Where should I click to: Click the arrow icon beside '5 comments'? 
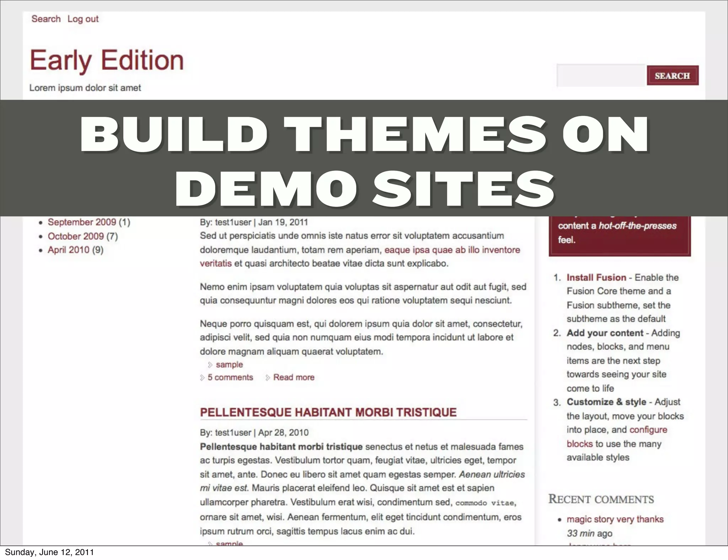click(x=202, y=378)
